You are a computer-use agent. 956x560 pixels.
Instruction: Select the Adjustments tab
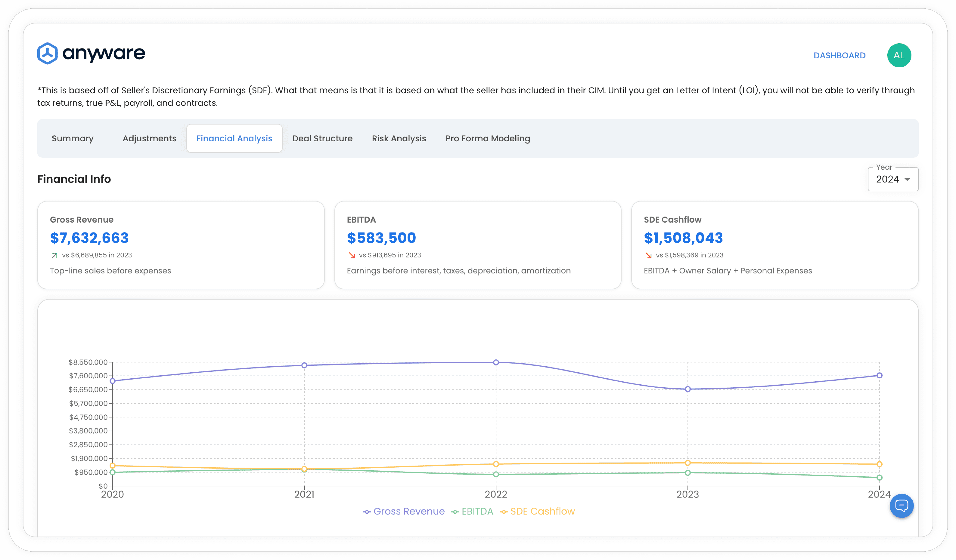pos(150,139)
